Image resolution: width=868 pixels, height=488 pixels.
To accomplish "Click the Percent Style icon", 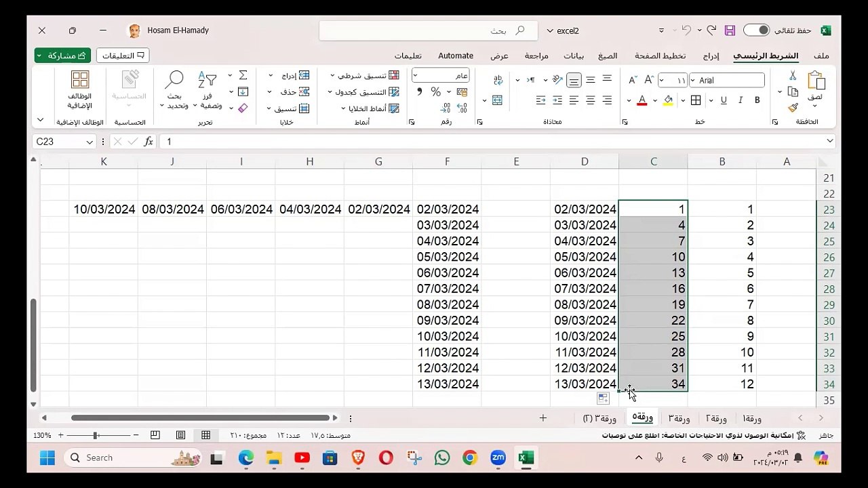I will 435,92.
